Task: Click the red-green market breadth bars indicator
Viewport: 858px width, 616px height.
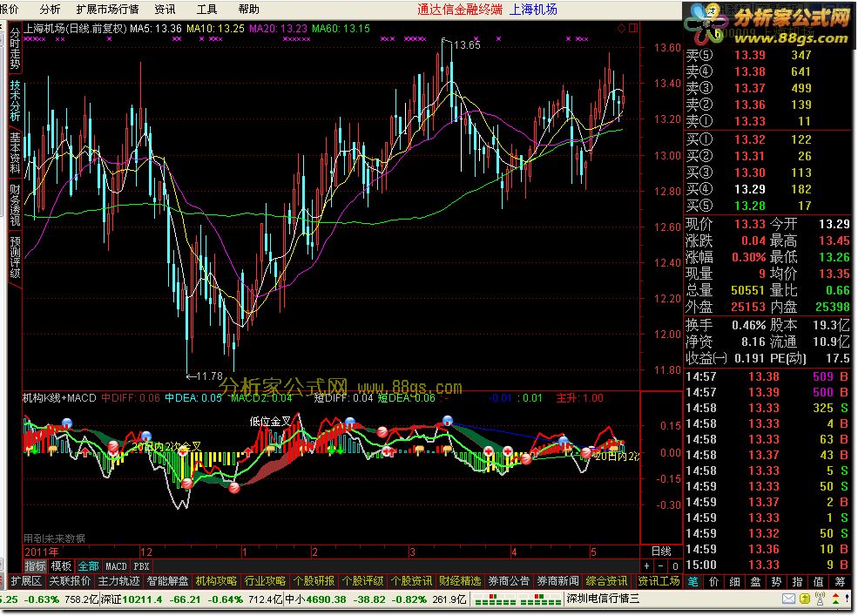Action: pos(517,599)
